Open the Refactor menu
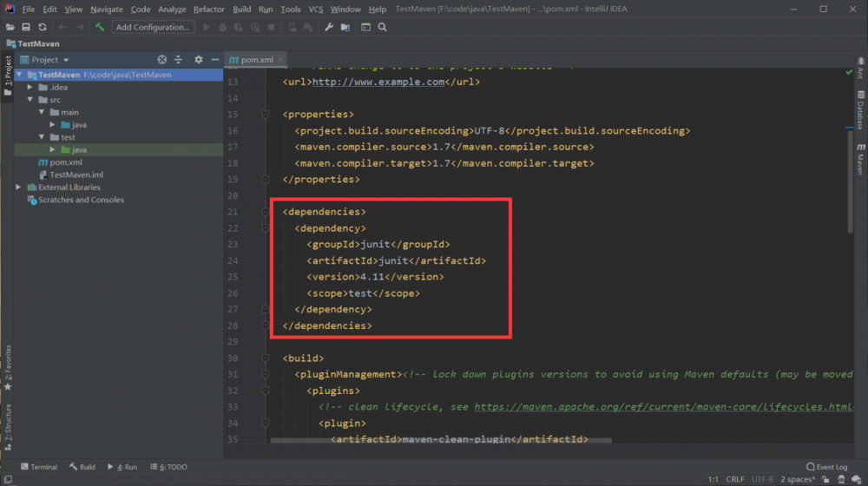Viewport: 868px width, 486px height. (208, 9)
